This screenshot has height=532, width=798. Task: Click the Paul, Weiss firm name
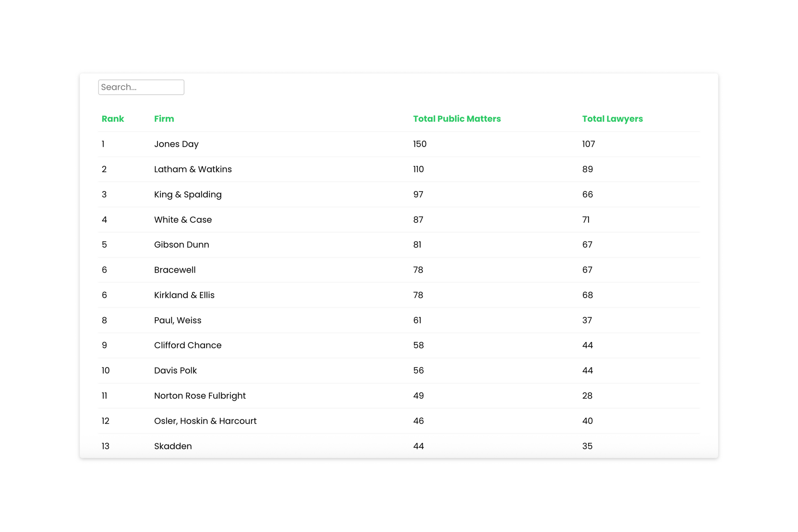pyautogui.click(x=177, y=320)
